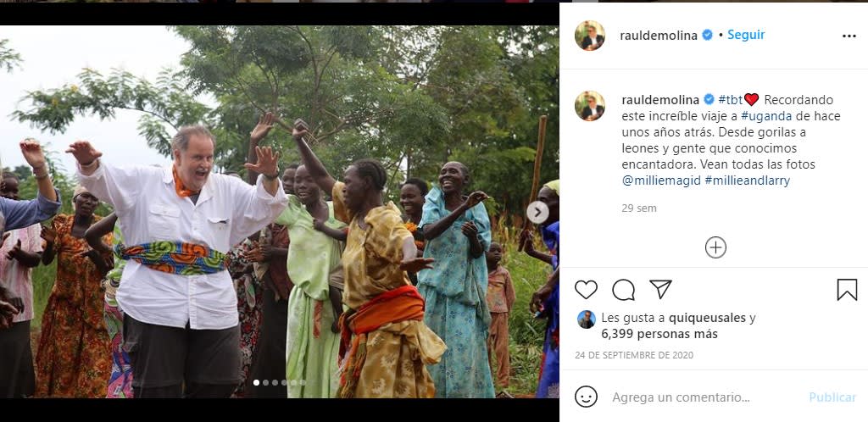Select the second carousel indicator dot
868x422 pixels.
click(265, 382)
